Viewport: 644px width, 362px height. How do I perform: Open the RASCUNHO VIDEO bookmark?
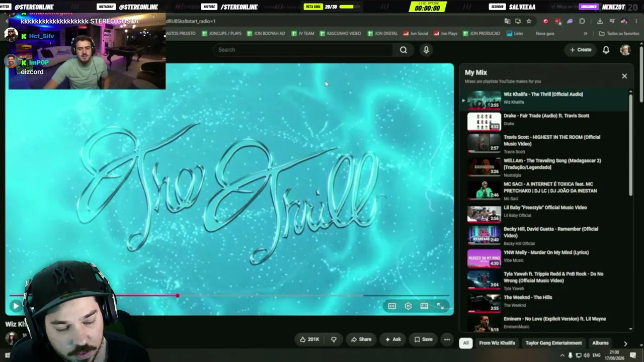pyautogui.click(x=340, y=34)
